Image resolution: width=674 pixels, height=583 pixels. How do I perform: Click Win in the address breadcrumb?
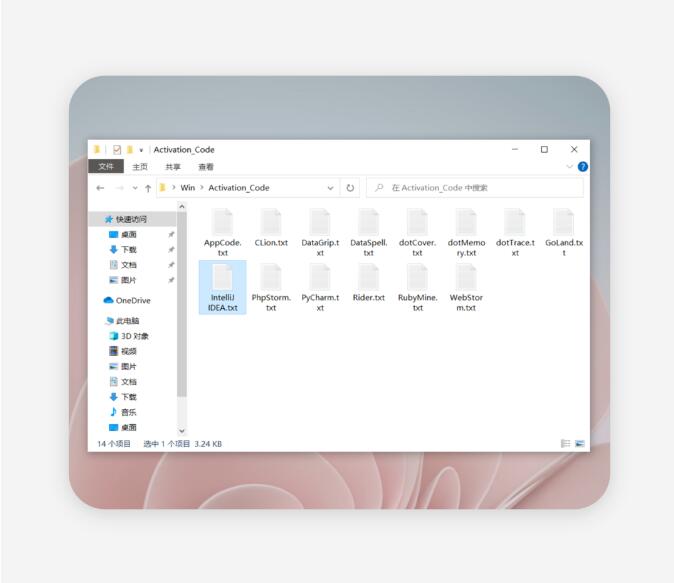[188, 188]
